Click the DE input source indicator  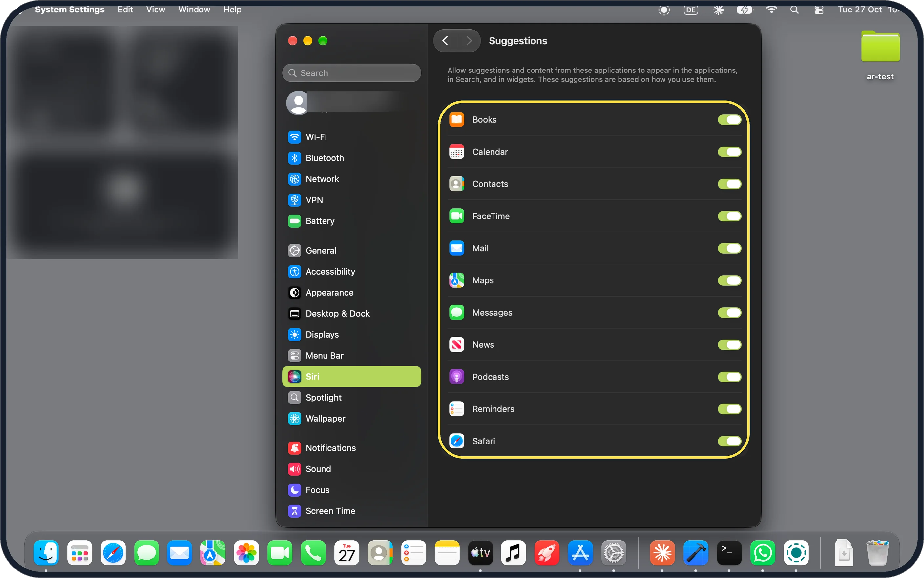[x=691, y=10]
